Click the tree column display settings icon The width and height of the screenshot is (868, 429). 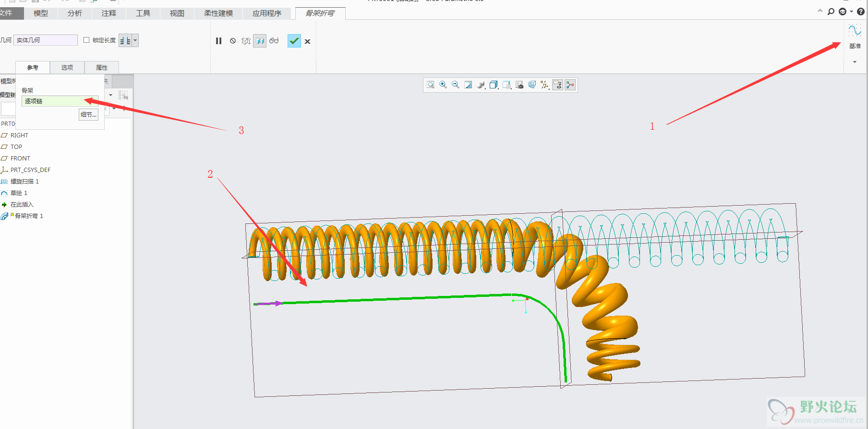(123, 95)
